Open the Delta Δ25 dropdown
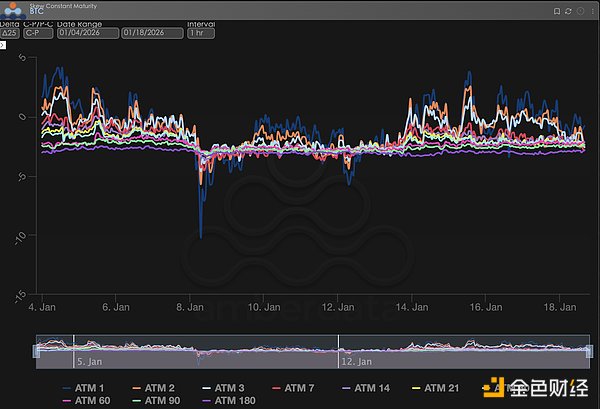Viewport: 600px width, 409px height. point(11,33)
